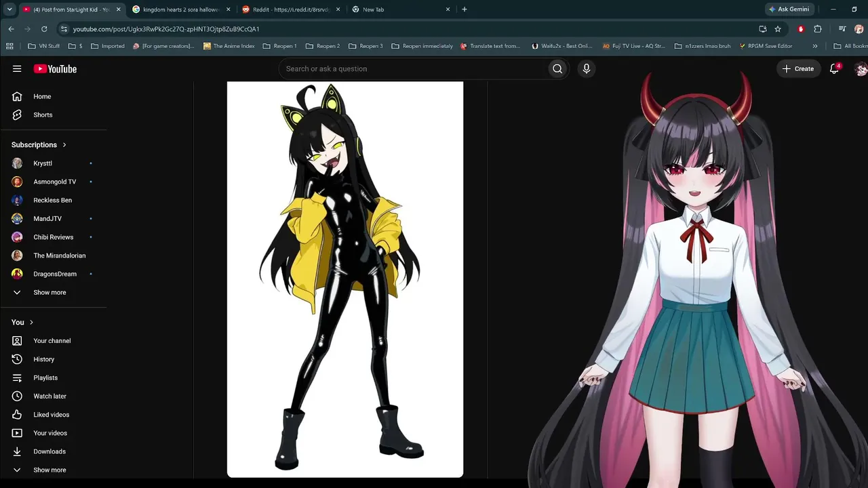Open The Mirandalorian channel avatar

(18, 256)
